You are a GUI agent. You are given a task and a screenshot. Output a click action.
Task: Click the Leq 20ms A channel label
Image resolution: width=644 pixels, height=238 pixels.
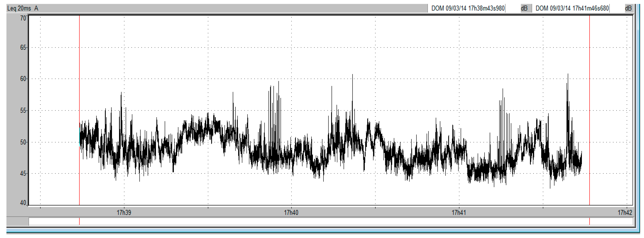(x=23, y=9)
